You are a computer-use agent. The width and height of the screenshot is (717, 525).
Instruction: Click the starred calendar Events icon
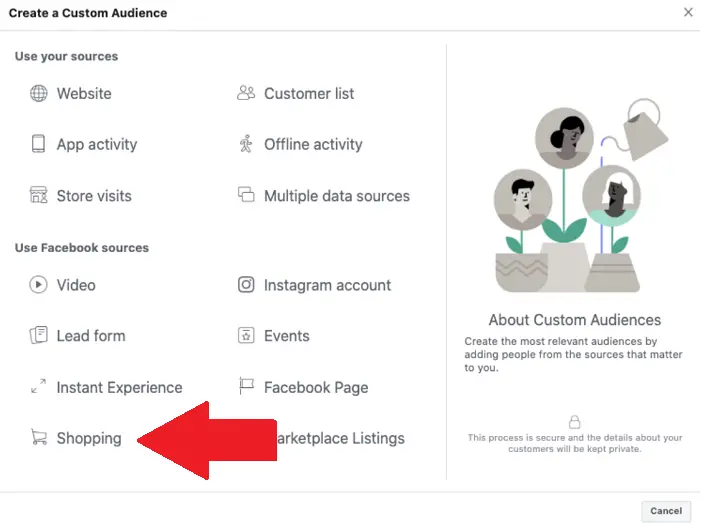[246, 336]
